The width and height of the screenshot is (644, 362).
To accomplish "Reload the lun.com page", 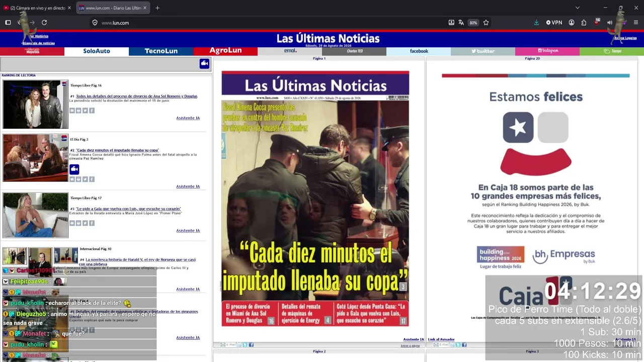I will click(44, 23).
